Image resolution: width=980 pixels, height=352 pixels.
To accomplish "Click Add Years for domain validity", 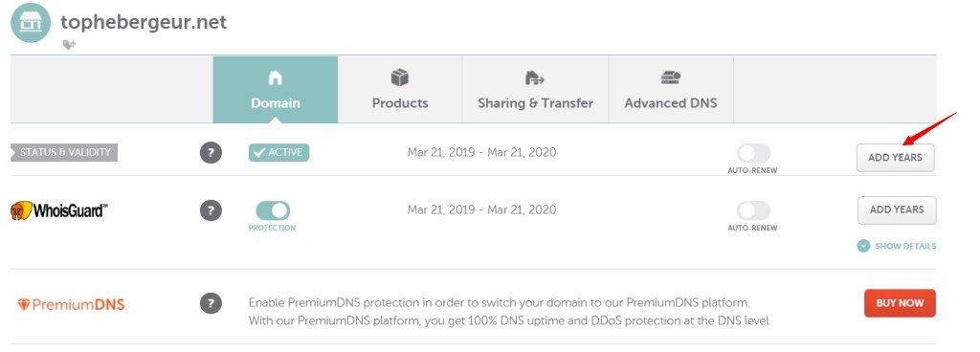I will tap(895, 158).
